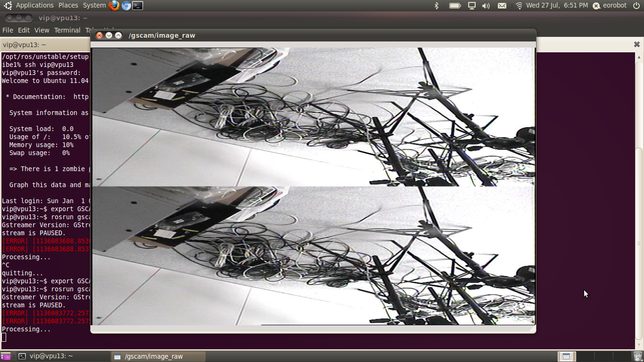The width and height of the screenshot is (644, 362).
Task: Click the Bluetooth status icon
Action: pos(436,5)
